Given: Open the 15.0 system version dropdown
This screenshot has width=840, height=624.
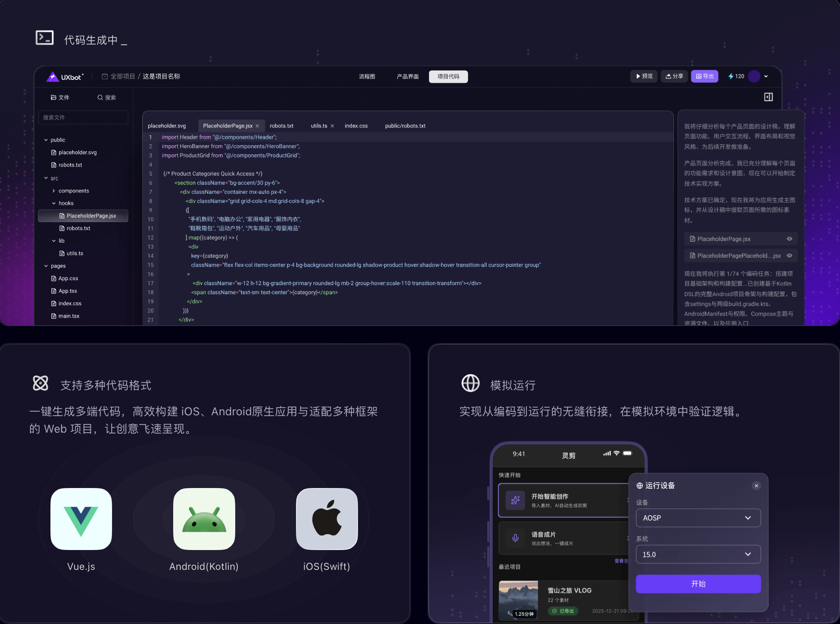Looking at the screenshot, I should click(x=698, y=554).
